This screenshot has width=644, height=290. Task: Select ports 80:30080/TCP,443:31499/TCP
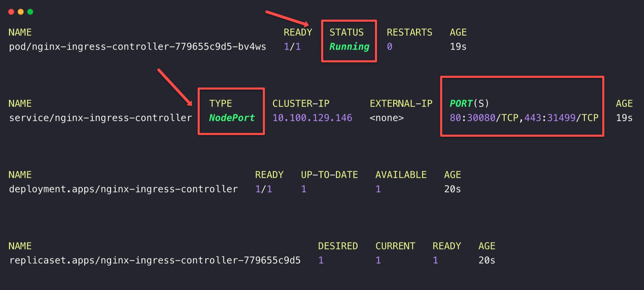pyautogui.click(x=524, y=118)
